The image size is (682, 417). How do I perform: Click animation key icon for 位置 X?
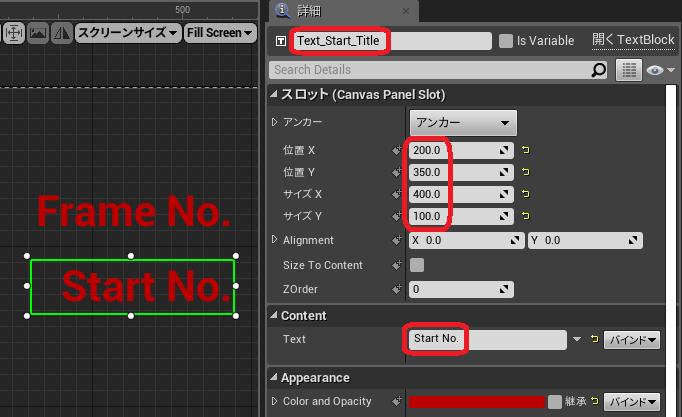pyautogui.click(x=397, y=150)
